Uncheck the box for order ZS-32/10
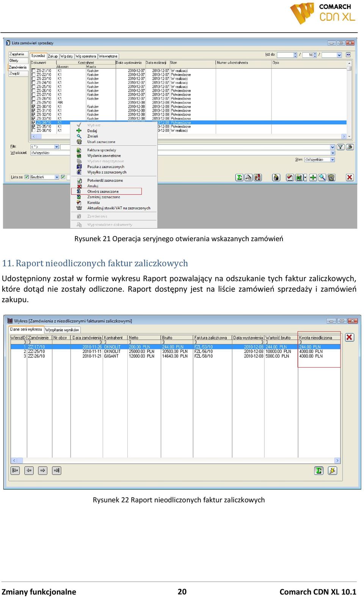The image size is (364, 597). coord(34,115)
